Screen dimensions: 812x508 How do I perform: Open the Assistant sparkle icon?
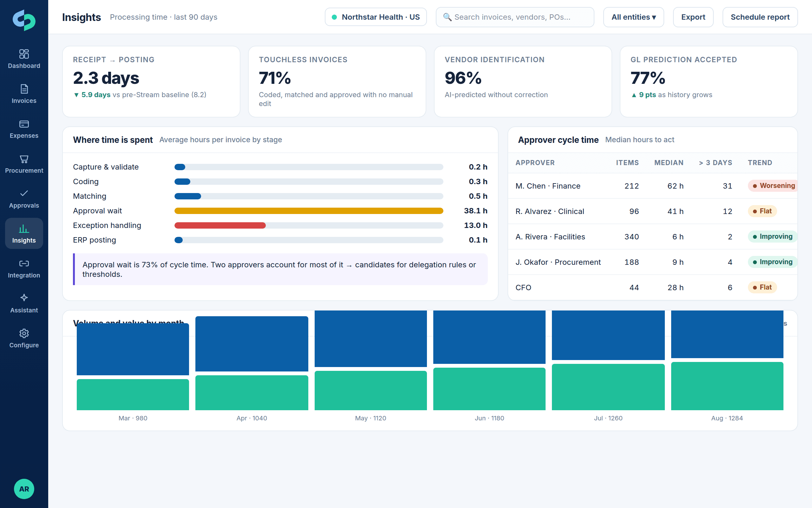(x=24, y=298)
